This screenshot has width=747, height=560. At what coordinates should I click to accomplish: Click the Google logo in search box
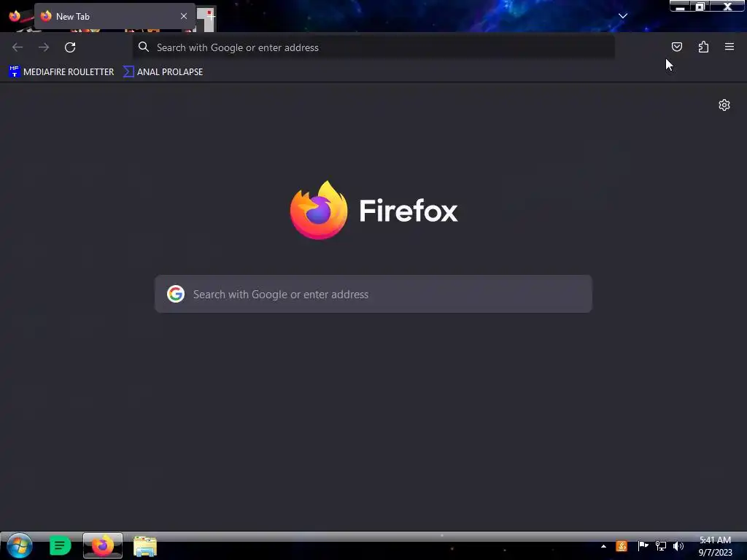click(176, 294)
